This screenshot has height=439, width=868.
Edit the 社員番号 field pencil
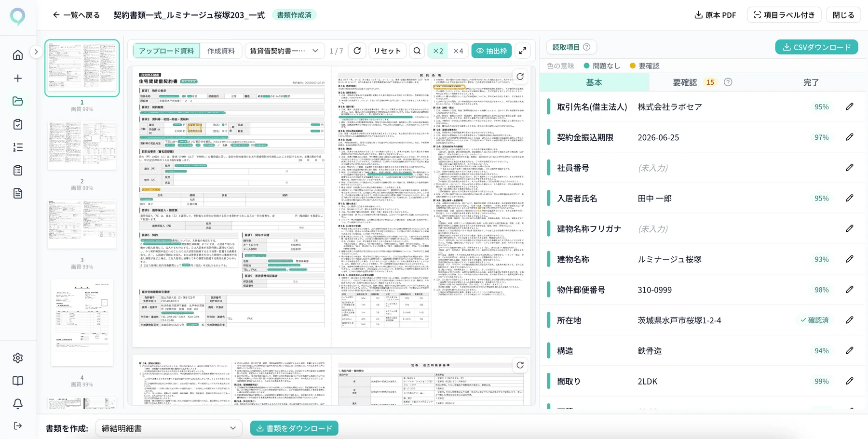(x=850, y=168)
